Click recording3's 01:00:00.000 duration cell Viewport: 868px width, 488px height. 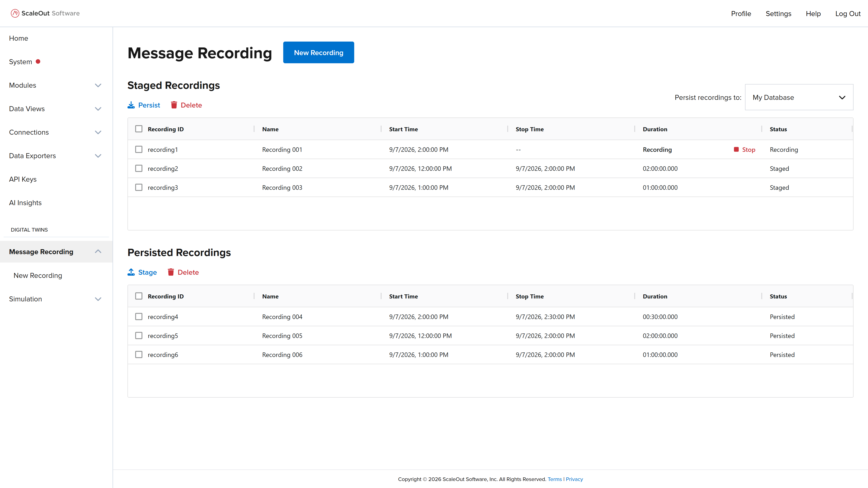tap(660, 188)
